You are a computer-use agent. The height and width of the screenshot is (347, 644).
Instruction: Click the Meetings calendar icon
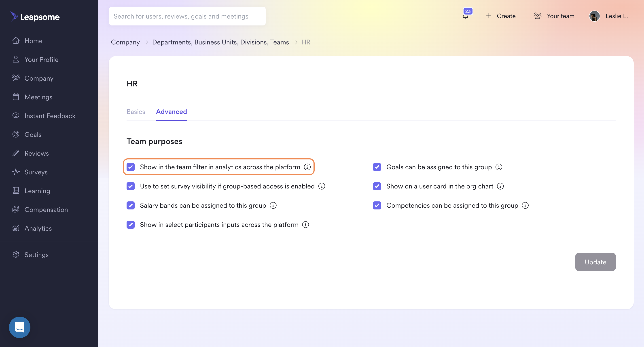click(x=16, y=97)
